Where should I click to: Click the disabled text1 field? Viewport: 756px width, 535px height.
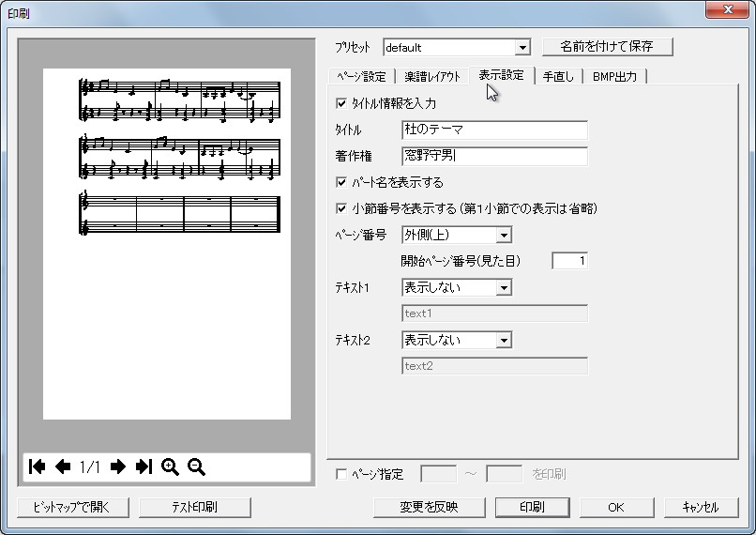point(494,313)
